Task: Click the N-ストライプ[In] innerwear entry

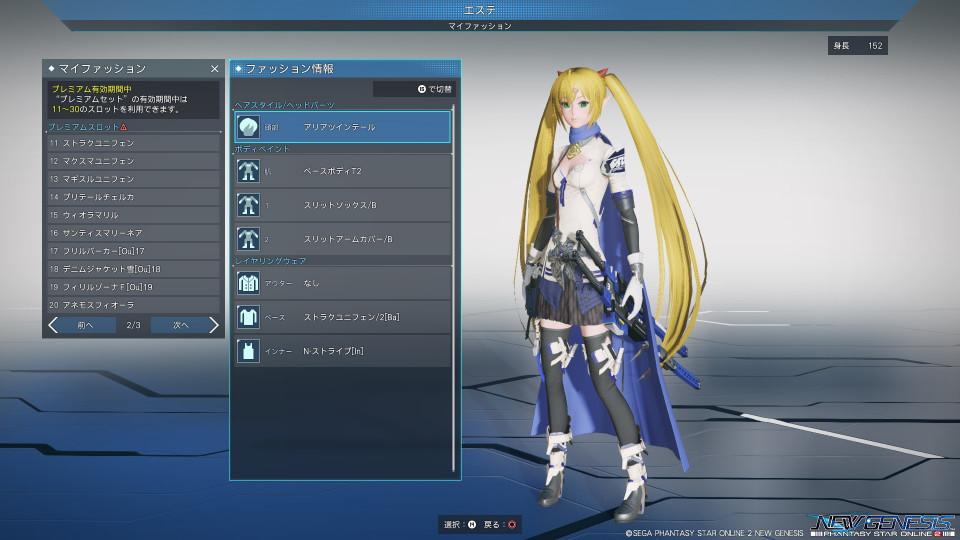Action: 343,351
